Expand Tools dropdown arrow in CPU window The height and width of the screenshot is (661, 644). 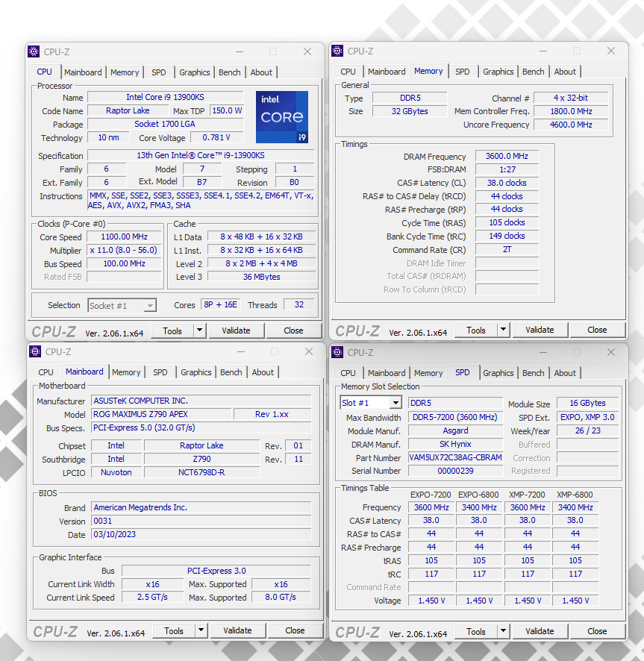point(200,330)
